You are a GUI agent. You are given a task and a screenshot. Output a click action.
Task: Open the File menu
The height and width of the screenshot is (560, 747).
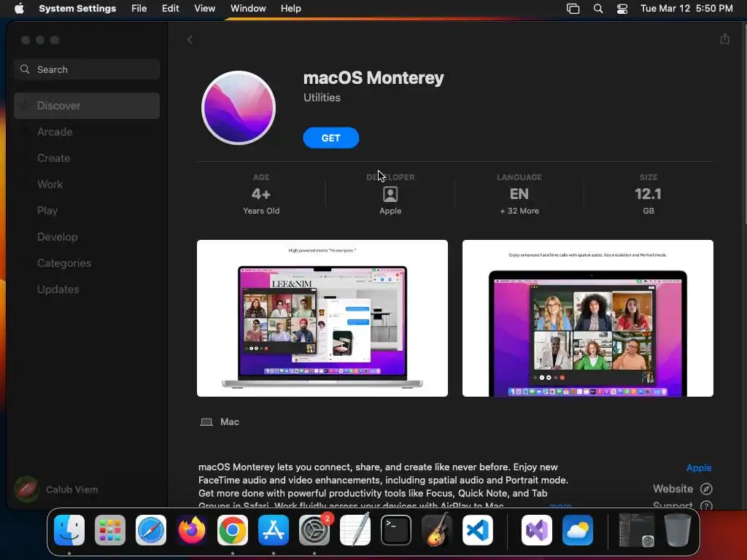pos(139,9)
